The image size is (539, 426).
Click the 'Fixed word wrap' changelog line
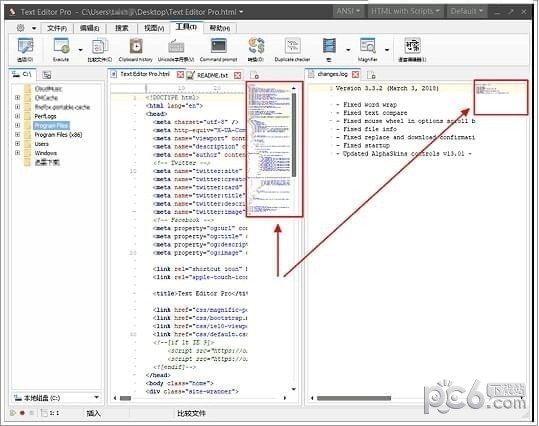click(366, 105)
